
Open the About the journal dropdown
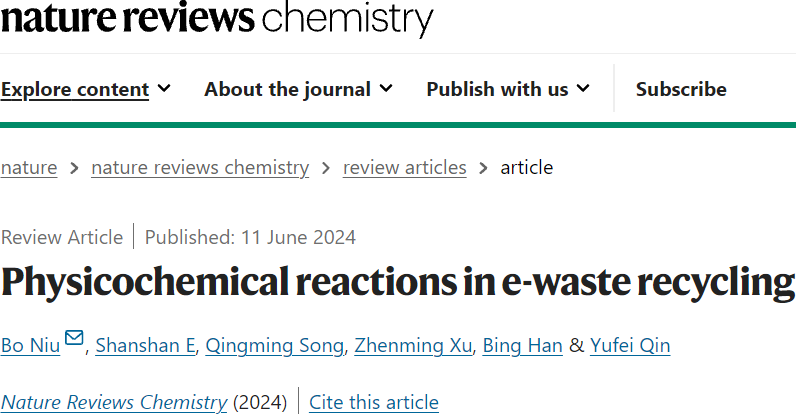tap(298, 89)
